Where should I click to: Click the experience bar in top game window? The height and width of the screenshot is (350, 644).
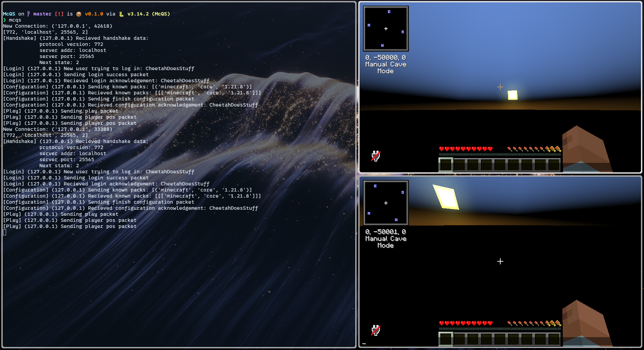point(500,154)
